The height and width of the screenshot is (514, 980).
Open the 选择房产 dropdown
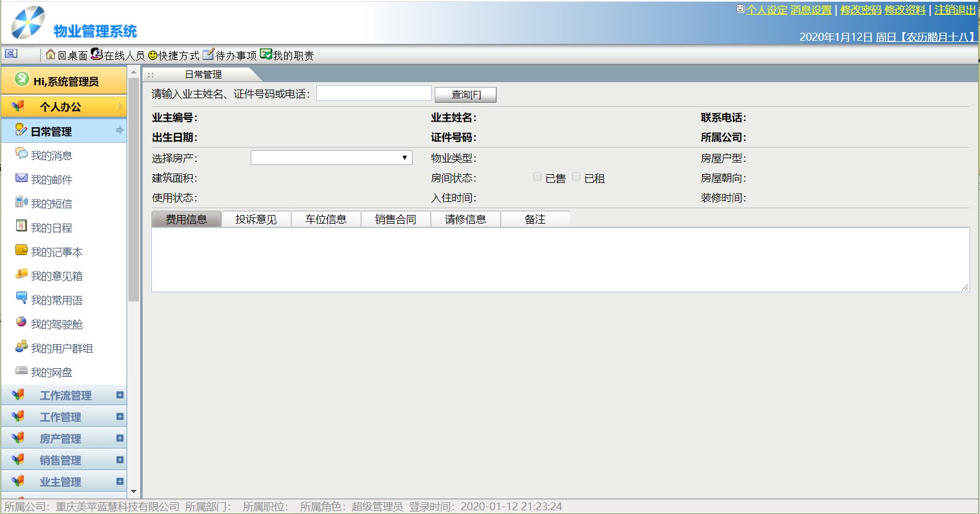[x=331, y=158]
